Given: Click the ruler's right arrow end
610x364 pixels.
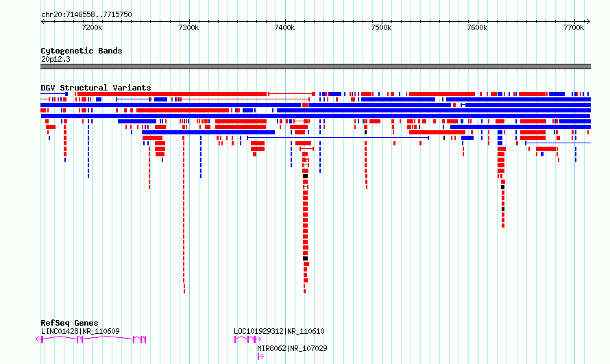Looking at the screenshot, I should pyautogui.click(x=589, y=22).
